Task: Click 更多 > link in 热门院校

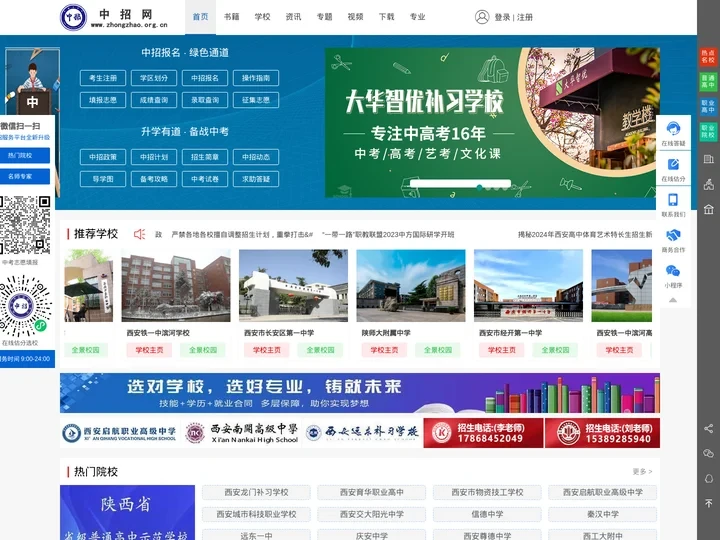Action: click(642, 472)
